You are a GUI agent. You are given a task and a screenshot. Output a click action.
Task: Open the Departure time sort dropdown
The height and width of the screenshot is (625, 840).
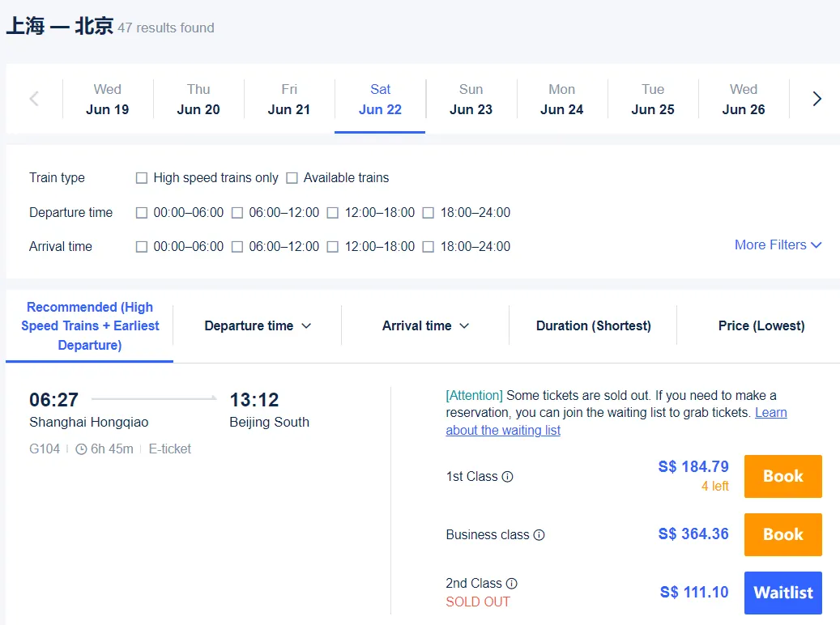(x=257, y=325)
